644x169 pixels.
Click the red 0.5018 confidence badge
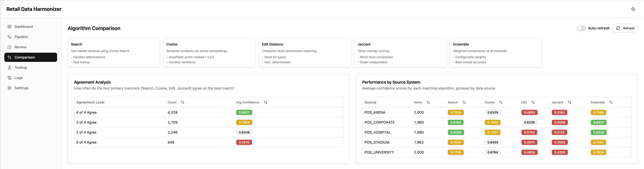tap(244, 142)
